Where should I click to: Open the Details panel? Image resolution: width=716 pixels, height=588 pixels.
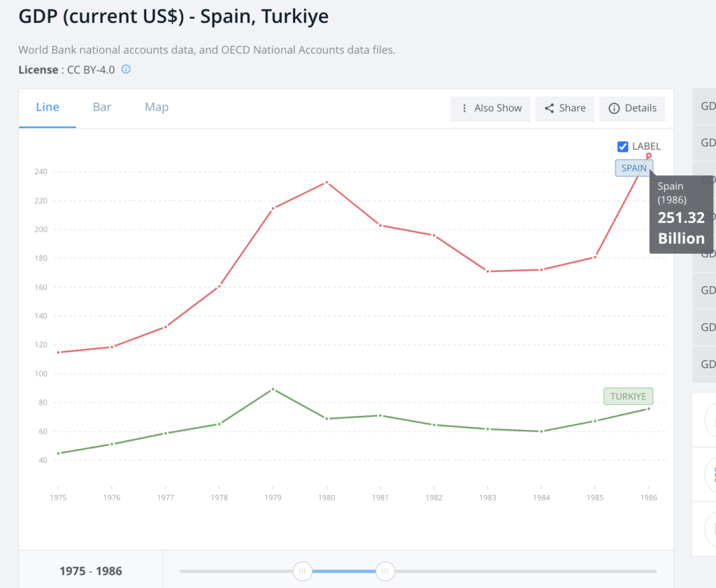tap(632, 108)
